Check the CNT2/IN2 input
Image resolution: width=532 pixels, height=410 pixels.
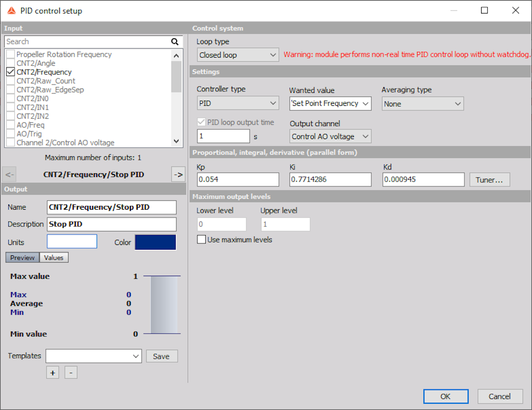[x=10, y=116]
